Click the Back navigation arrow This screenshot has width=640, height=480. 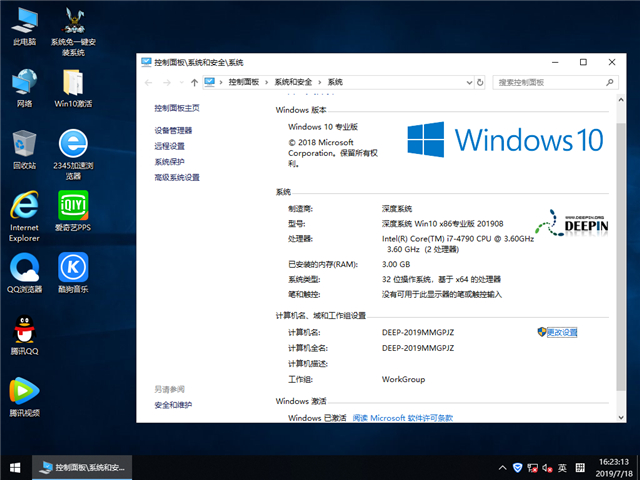[149, 82]
